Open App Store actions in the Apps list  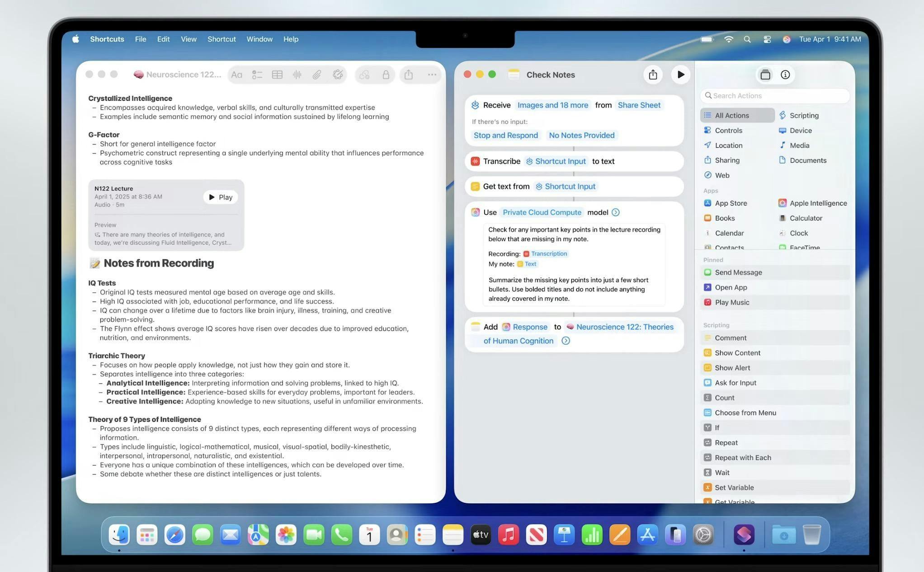[x=726, y=203]
